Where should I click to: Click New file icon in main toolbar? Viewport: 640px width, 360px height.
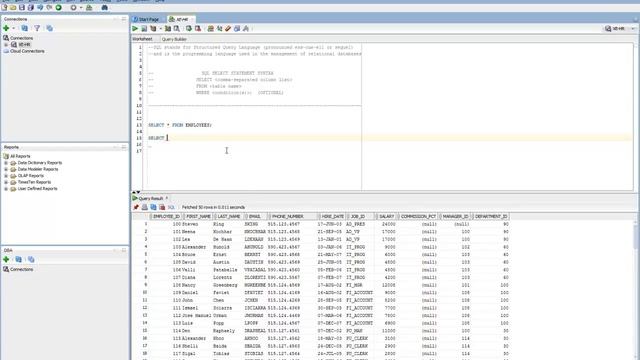point(4,7)
